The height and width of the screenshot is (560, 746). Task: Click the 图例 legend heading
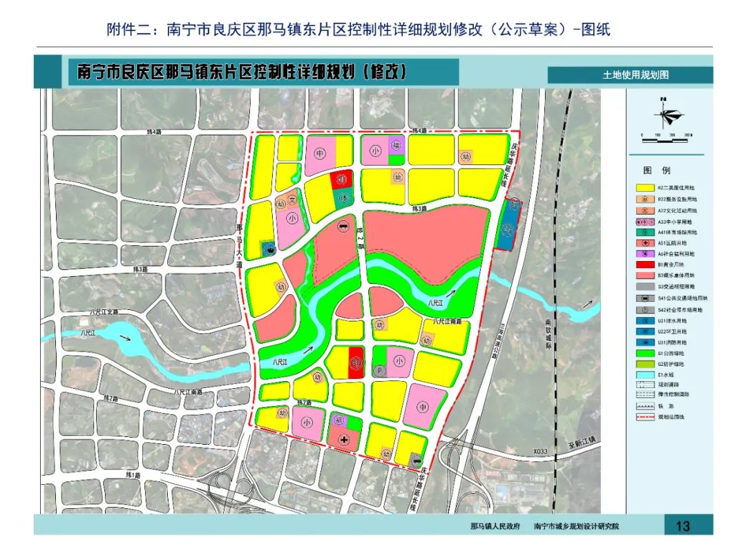click(x=657, y=171)
